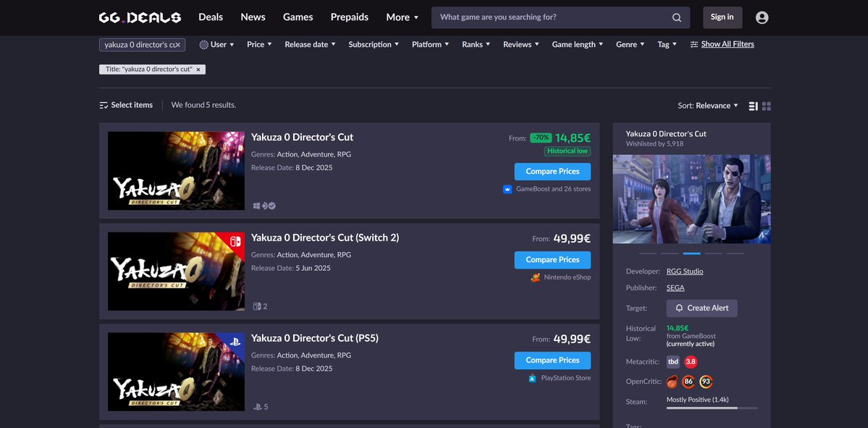Viewport: 868px width, 428px height.
Task: Click the Metacritic 3.8 user score badge
Action: click(691, 362)
